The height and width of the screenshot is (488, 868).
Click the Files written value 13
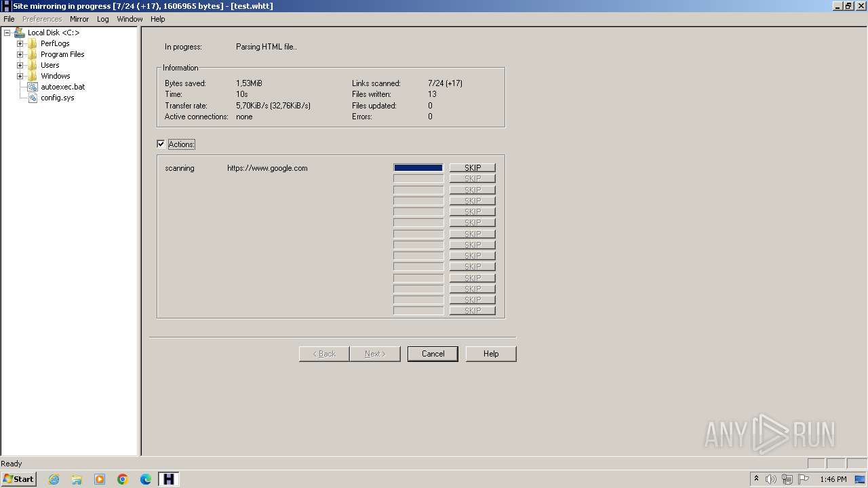click(x=432, y=94)
